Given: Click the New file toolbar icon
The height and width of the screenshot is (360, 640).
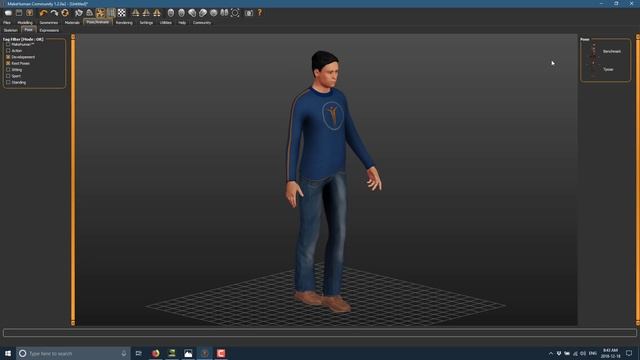Looking at the screenshot, I should tap(8, 13).
